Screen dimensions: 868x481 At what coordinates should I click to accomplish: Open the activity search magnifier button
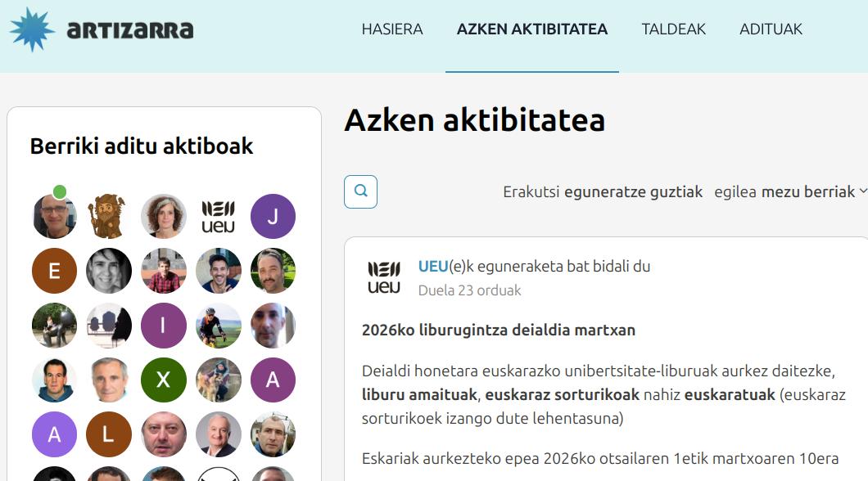coord(360,192)
